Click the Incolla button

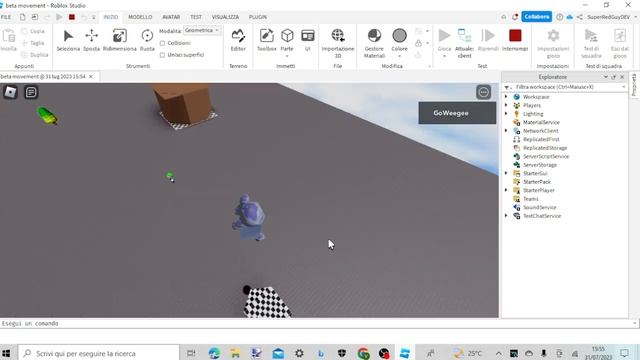point(8,40)
